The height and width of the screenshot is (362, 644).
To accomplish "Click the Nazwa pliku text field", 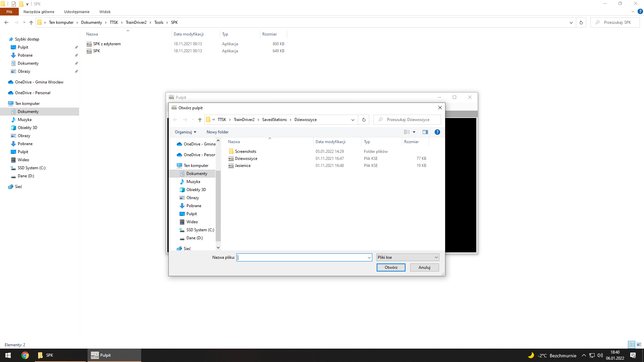I will click(302, 257).
